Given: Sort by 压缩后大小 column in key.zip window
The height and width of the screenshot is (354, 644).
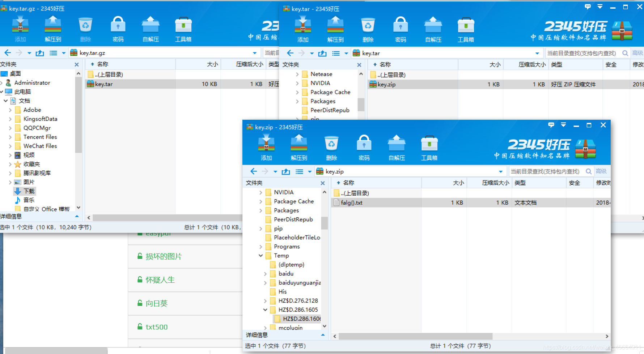Looking at the screenshot, I should (x=490, y=183).
